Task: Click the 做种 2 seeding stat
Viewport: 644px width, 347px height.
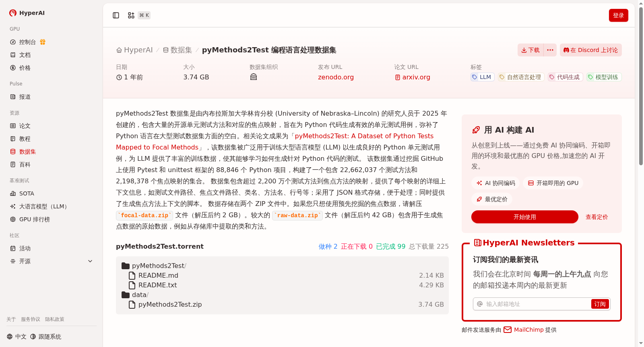Action: pos(328,246)
